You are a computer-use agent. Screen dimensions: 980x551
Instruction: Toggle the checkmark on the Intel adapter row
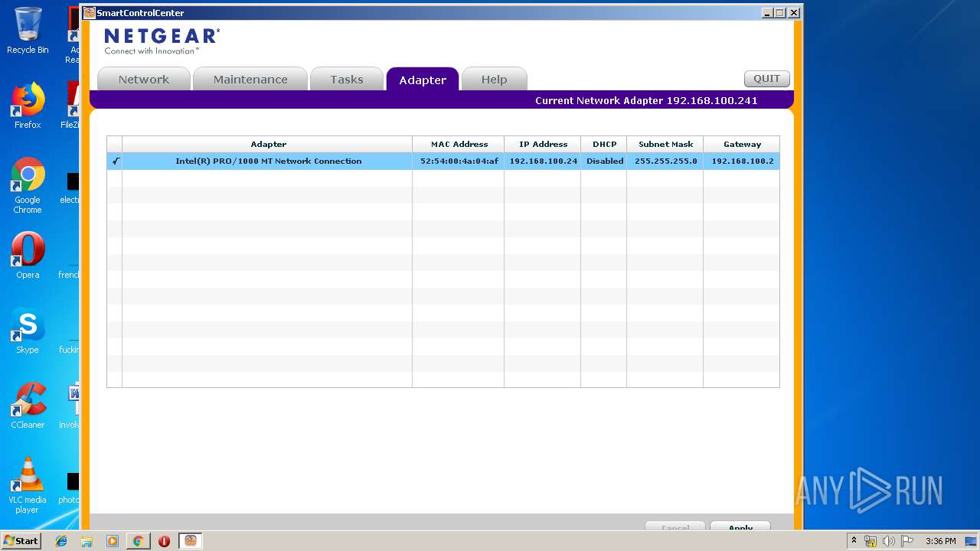(x=115, y=161)
